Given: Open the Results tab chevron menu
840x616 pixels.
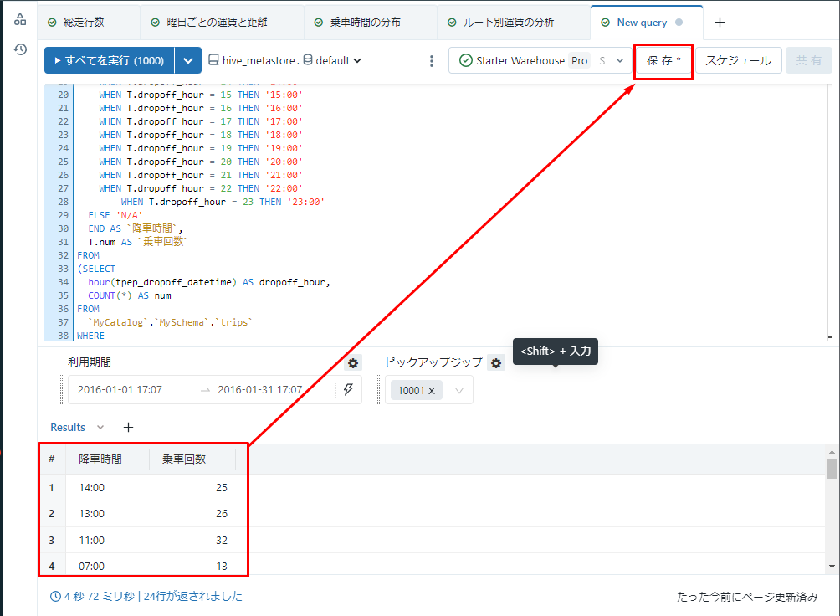Looking at the screenshot, I should (x=100, y=428).
